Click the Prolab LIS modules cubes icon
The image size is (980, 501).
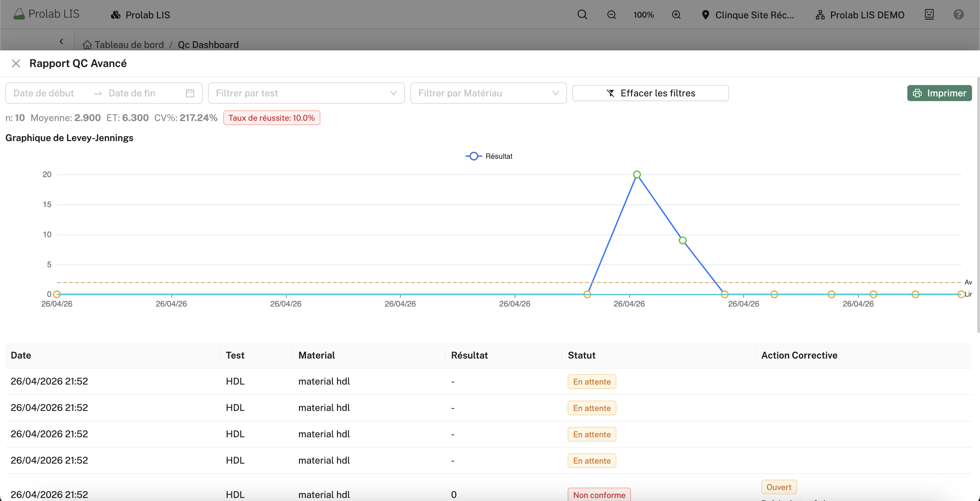(116, 15)
